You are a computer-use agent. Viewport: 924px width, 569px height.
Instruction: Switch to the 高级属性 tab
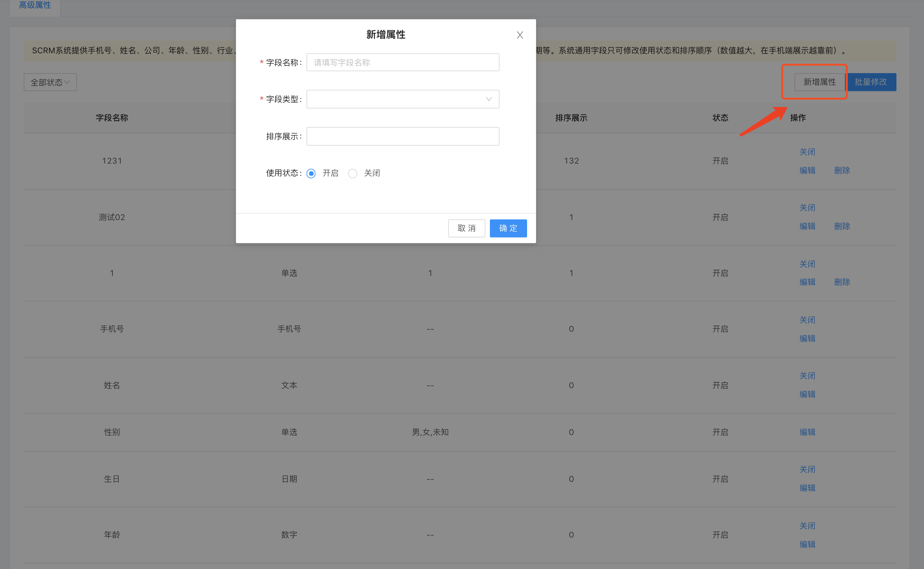[35, 5]
